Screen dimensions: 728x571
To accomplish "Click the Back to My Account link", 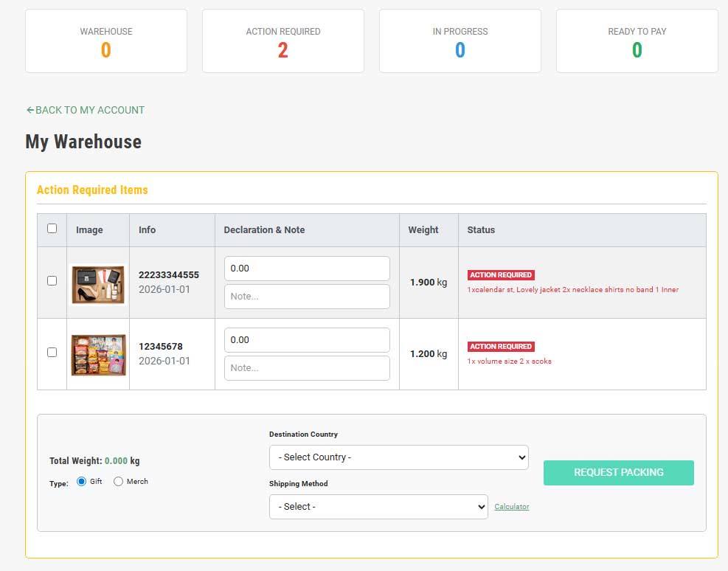I will coord(86,110).
